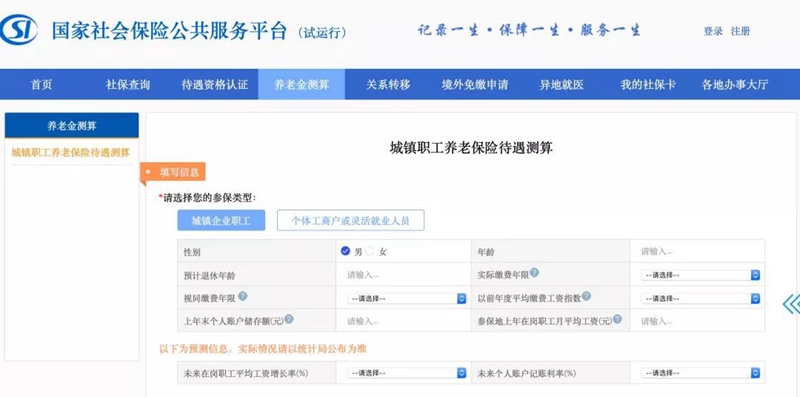Image resolution: width=800 pixels, height=397 pixels.
Task: Click help icon beside 参保地上年在岗职工月平均工资
Action: 617,319
